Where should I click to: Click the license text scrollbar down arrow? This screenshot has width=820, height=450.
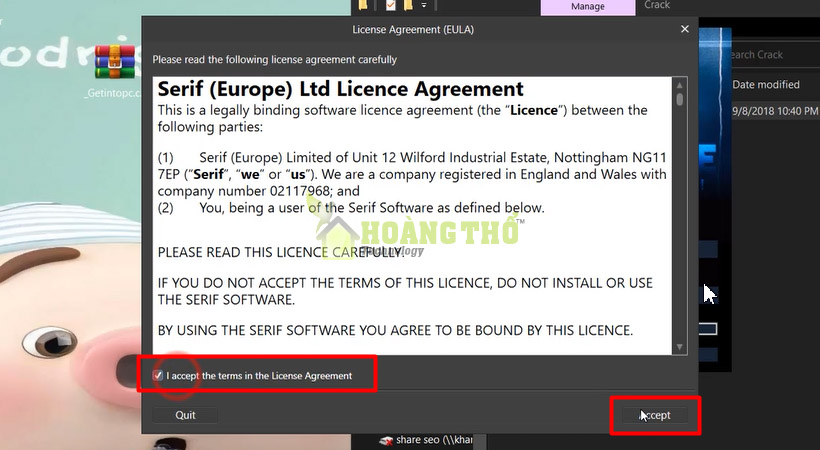coord(679,347)
